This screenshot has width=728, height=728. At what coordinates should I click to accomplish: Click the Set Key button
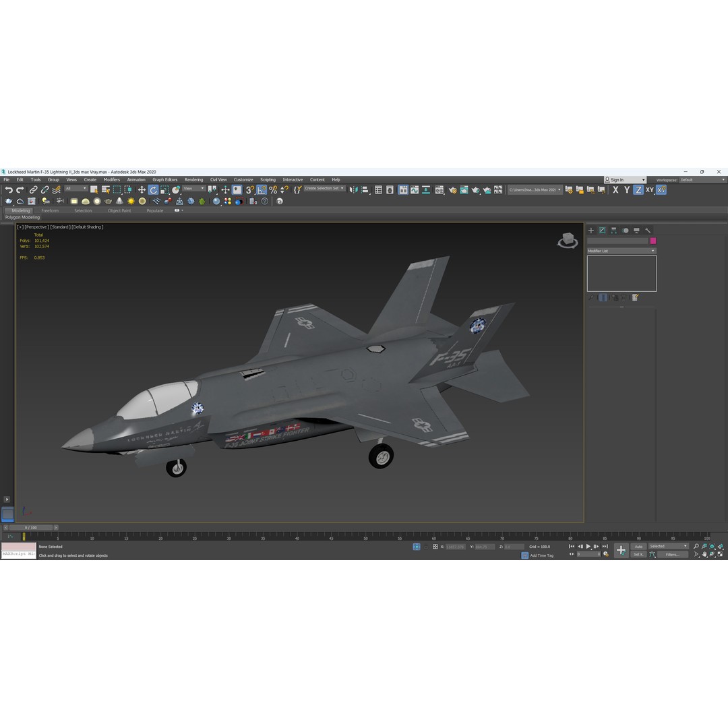coord(639,554)
